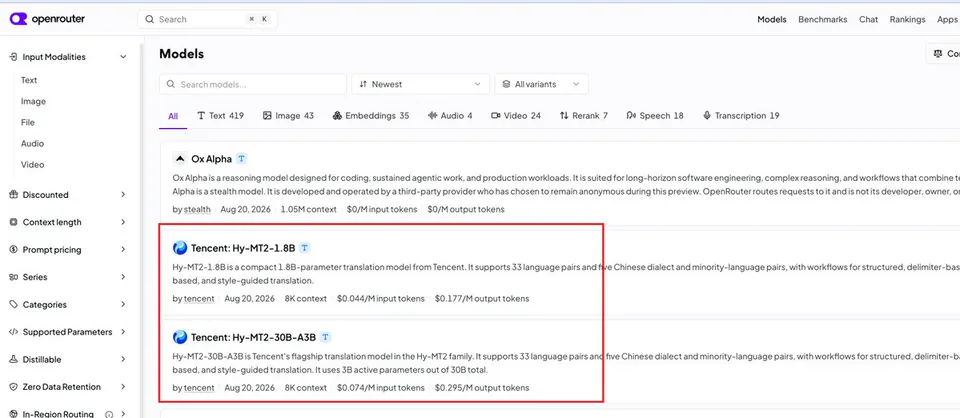Expand the Discounted filter
Image resolution: width=960 pixels, height=418 pixels.
pos(123,195)
